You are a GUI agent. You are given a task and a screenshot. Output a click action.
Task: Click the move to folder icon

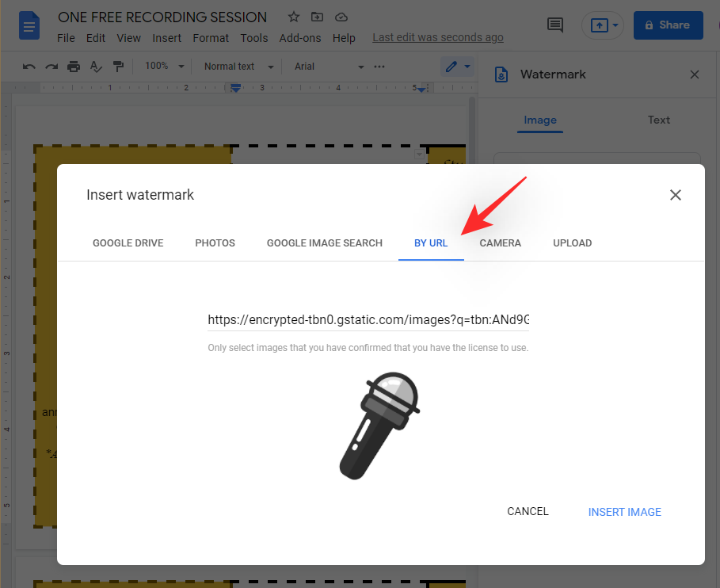(318, 17)
